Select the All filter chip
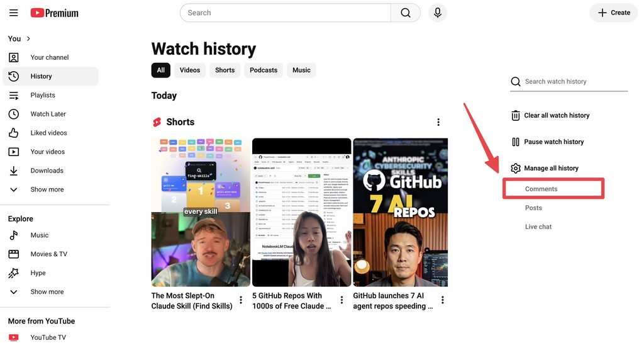The image size is (644, 348). click(x=160, y=70)
